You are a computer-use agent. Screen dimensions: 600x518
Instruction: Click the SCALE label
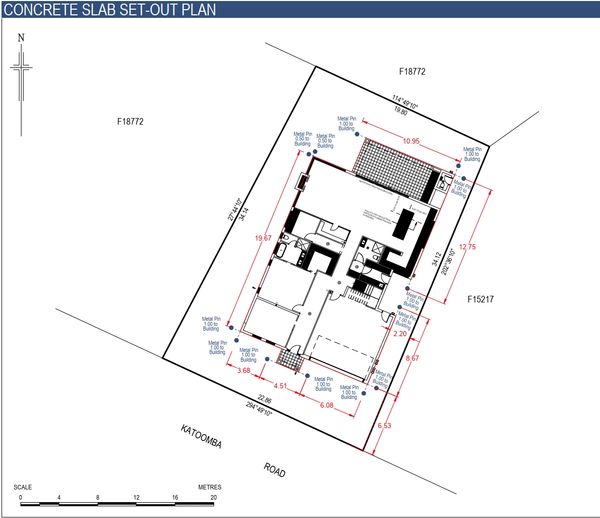[23, 487]
